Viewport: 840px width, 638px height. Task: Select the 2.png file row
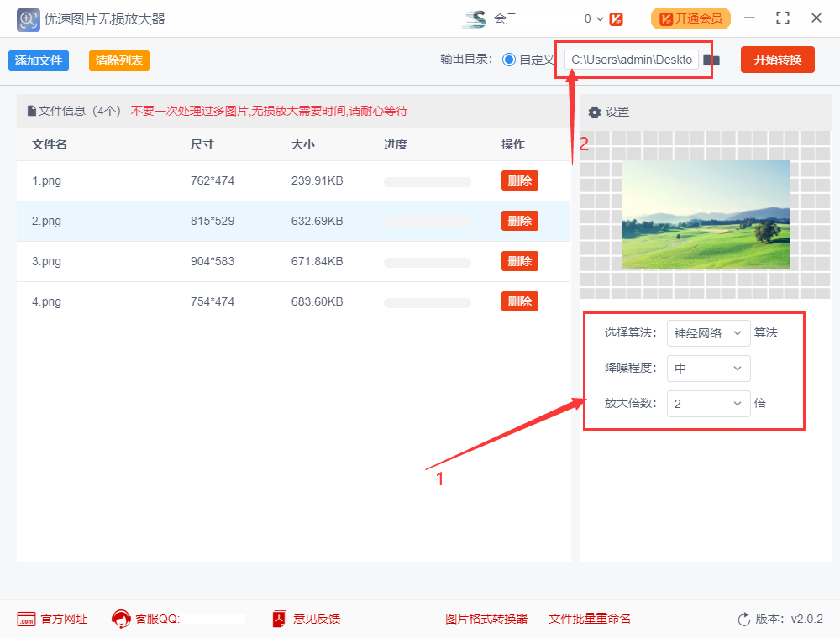[293, 221]
